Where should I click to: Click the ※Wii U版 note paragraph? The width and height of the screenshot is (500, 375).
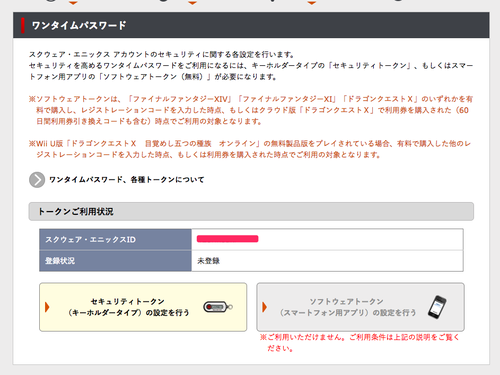[x=250, y=149]
